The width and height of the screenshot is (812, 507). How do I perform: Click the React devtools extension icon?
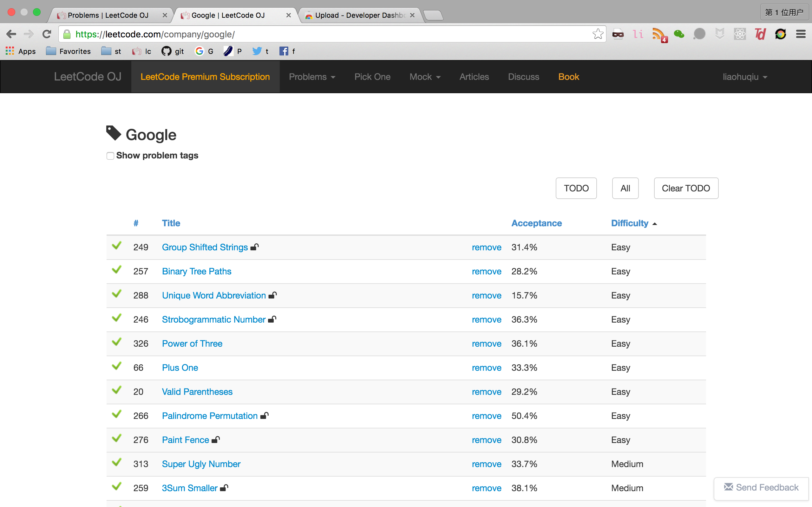coord(740,34)
